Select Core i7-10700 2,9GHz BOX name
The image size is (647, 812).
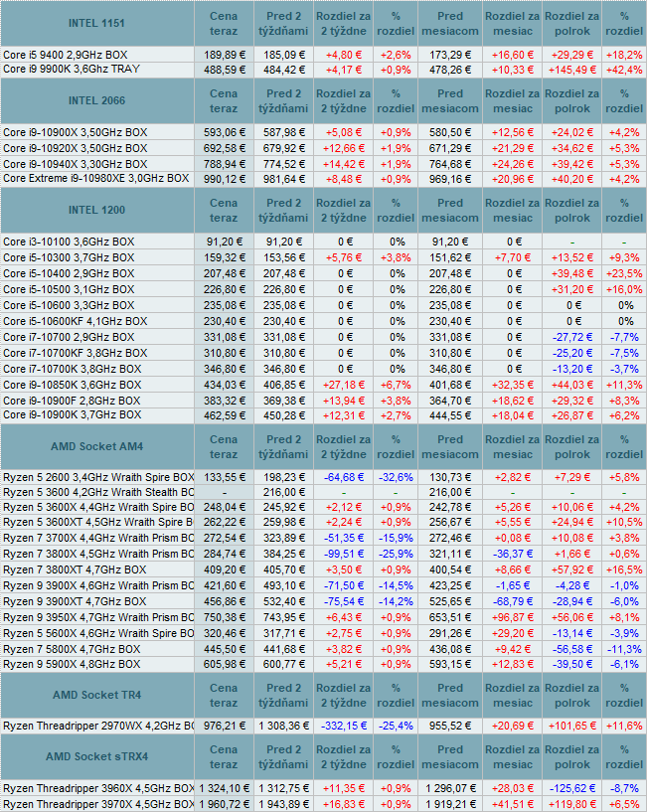[69, 338]
